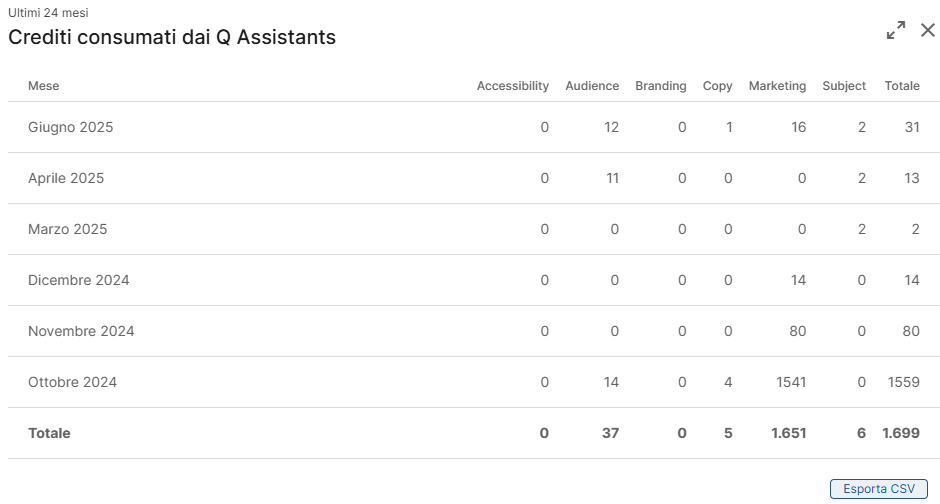The image size is (940, 504).
Task: Select the Novembre 2024 row
Action: pyautogui.click(x=474, y=331)
